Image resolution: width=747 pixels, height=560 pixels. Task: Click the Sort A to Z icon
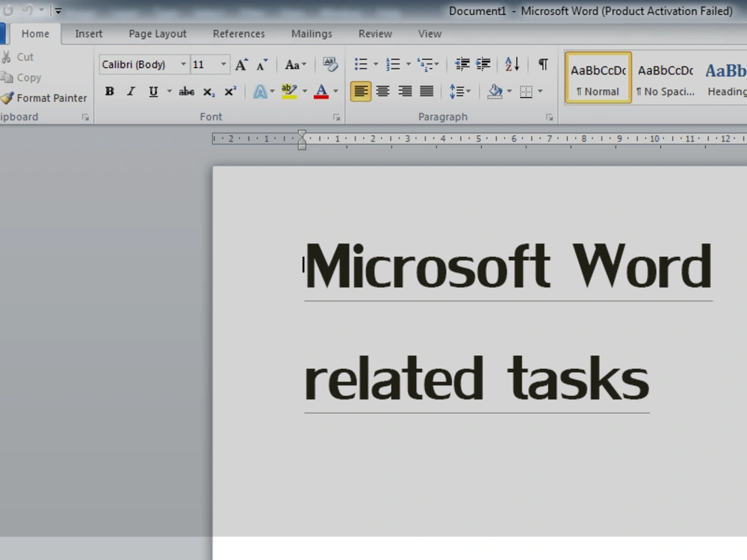pyautogui.click(x=512, y=64)
